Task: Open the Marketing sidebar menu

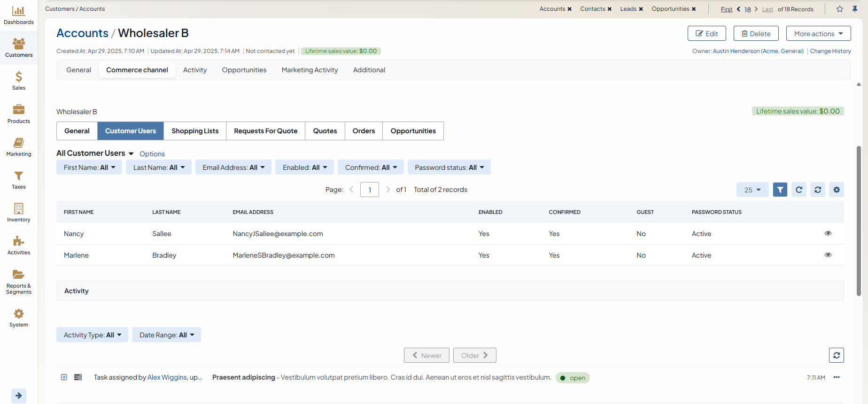Action: [x=18, y=147]
